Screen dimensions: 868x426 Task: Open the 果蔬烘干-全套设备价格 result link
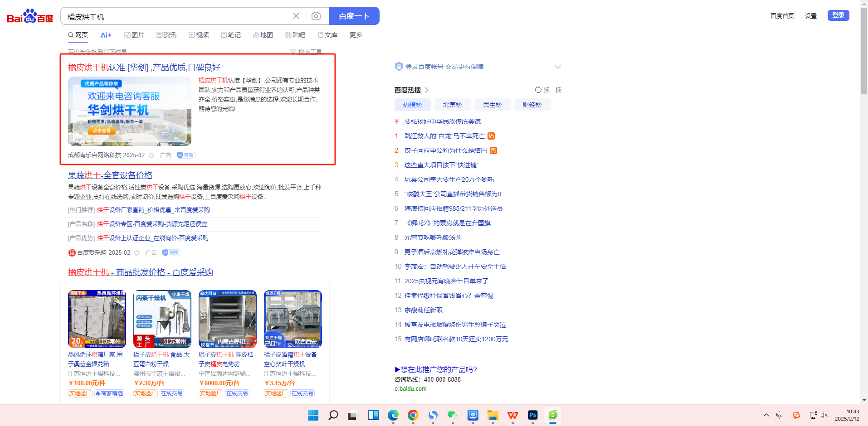[110, 175]
